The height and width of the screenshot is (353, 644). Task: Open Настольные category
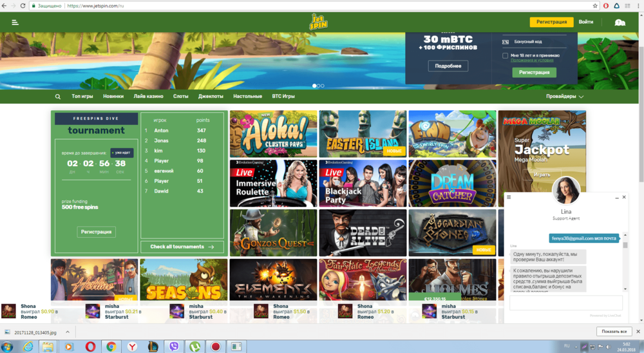click(x=248, y=96)
